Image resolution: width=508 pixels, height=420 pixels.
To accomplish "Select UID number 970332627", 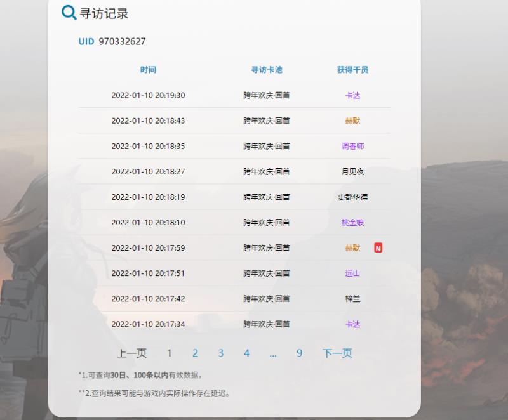I will (x=122, y=41).
